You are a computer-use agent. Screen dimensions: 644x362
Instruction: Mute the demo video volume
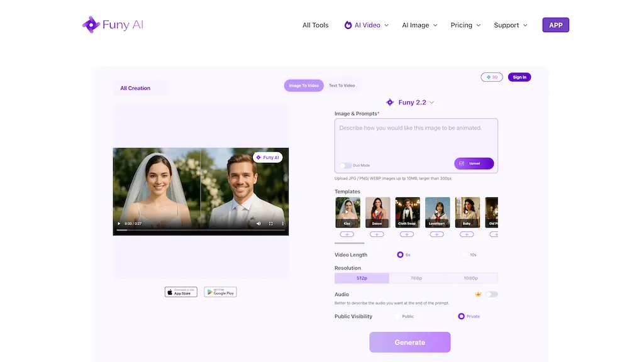coord(258,224)
